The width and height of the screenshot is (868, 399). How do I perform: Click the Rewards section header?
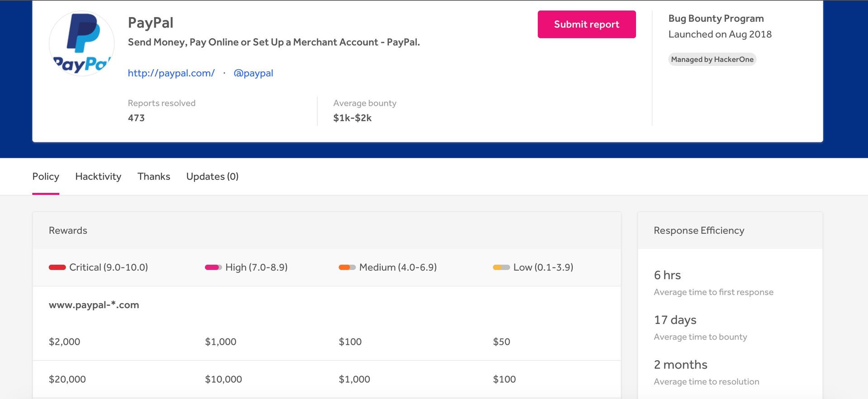[68, 230]
